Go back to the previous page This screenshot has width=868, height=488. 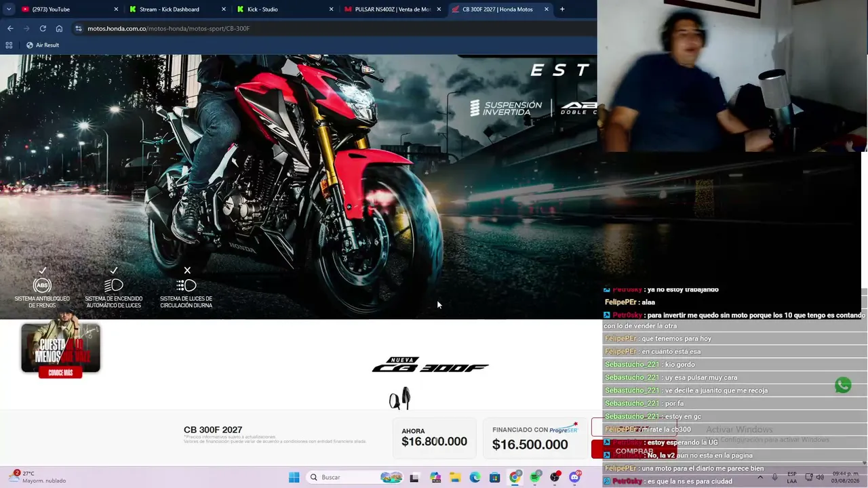pos(10,28)
